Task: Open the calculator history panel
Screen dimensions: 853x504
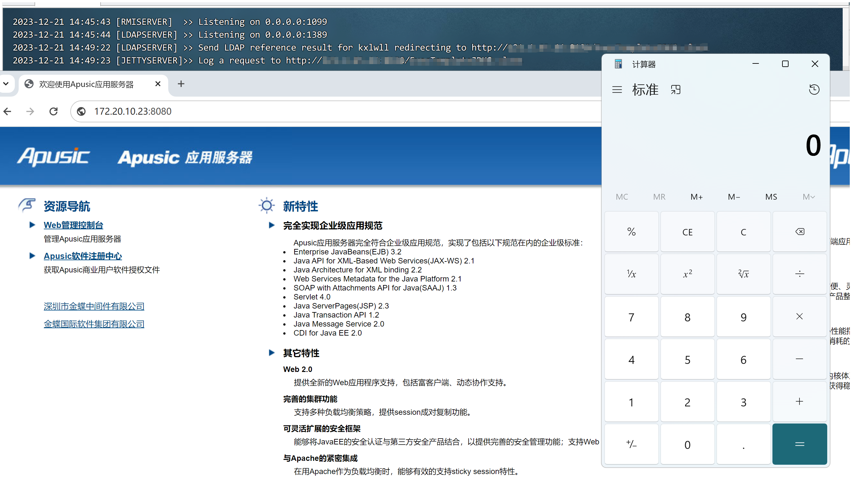Action: (x=814, y=90)
